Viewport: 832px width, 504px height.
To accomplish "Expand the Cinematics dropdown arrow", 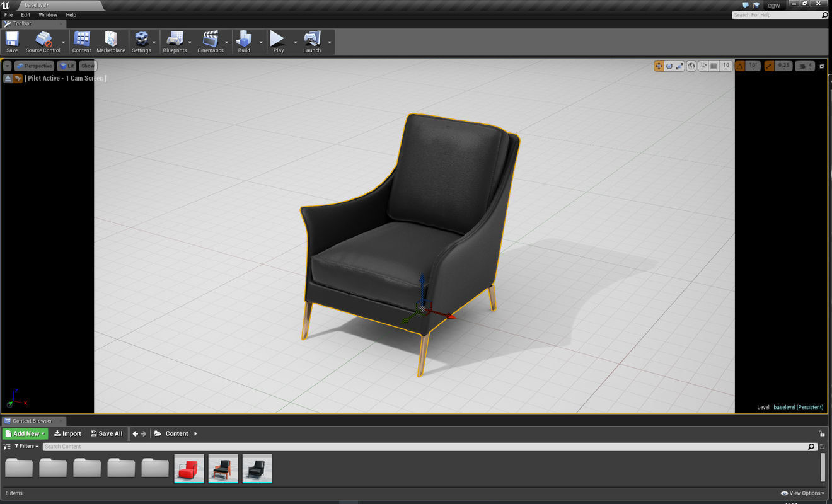I will pyautogui.click(x=227, y=43).
